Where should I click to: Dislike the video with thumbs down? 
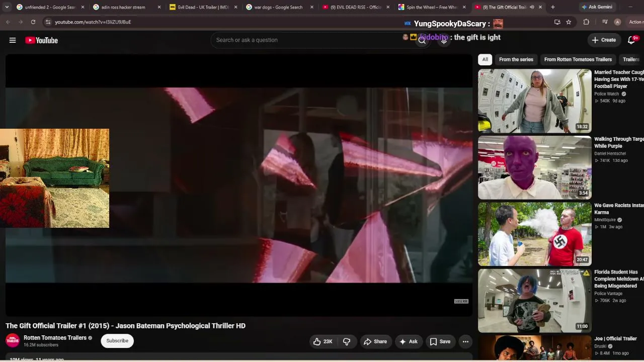coord(347,341)
